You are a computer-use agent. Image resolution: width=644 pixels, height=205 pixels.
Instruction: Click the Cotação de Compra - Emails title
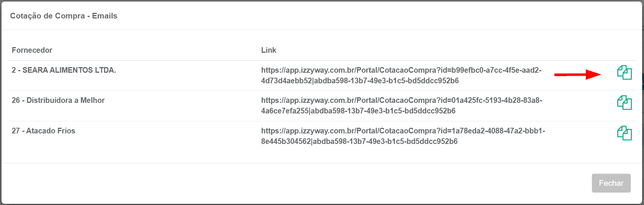(64, 16)
